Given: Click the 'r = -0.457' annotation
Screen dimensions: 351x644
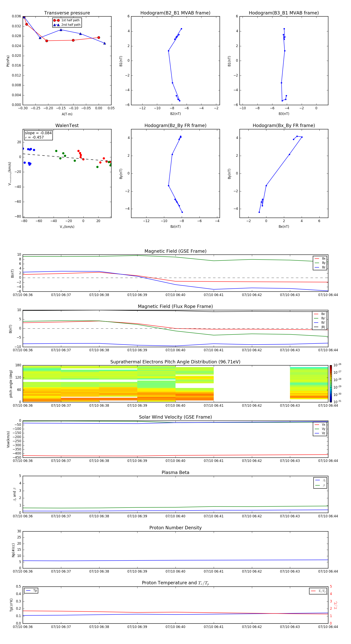Looking at the screenshot, I should pos(35,137).
